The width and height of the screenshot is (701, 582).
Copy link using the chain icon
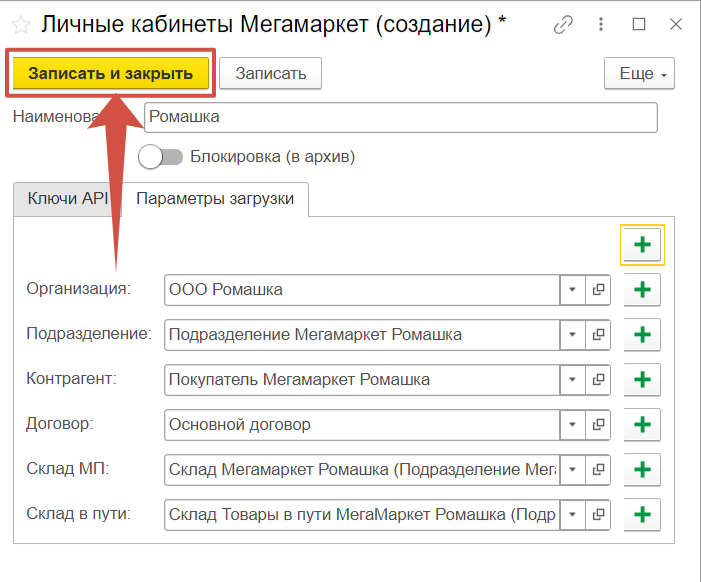pyautogui.click(x=564, y=24)
